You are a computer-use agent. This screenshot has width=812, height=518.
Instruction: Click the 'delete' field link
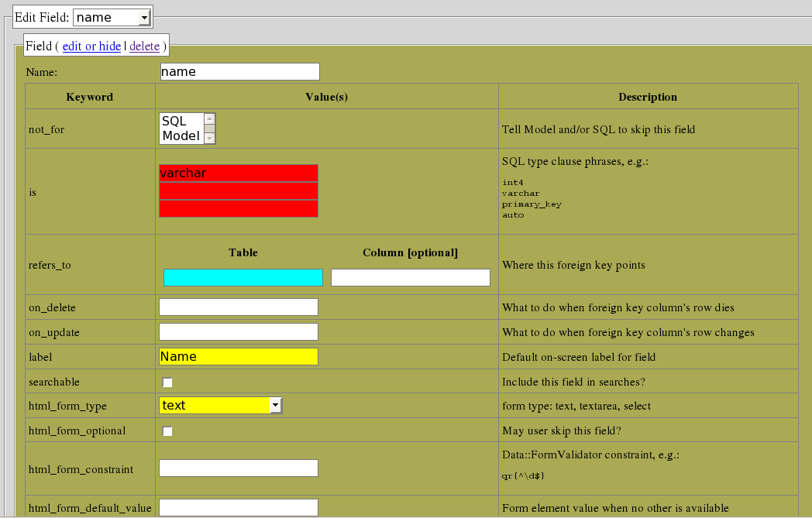click(x=144, y=46)
